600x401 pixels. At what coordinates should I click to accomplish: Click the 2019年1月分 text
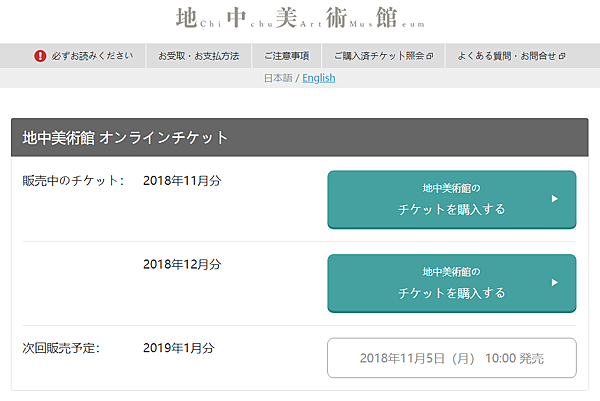click(x=178, y=348)
